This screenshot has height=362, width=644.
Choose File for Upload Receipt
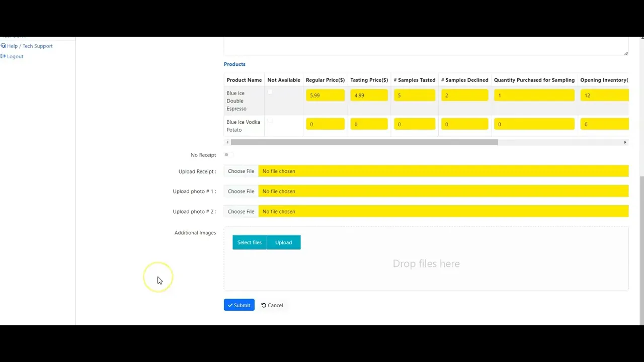[x=241, y=171]
